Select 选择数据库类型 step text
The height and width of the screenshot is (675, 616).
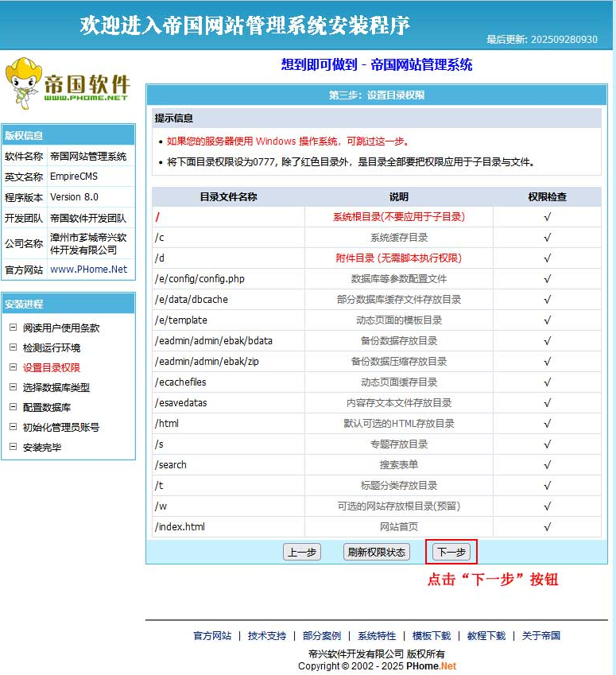(56, 387)
